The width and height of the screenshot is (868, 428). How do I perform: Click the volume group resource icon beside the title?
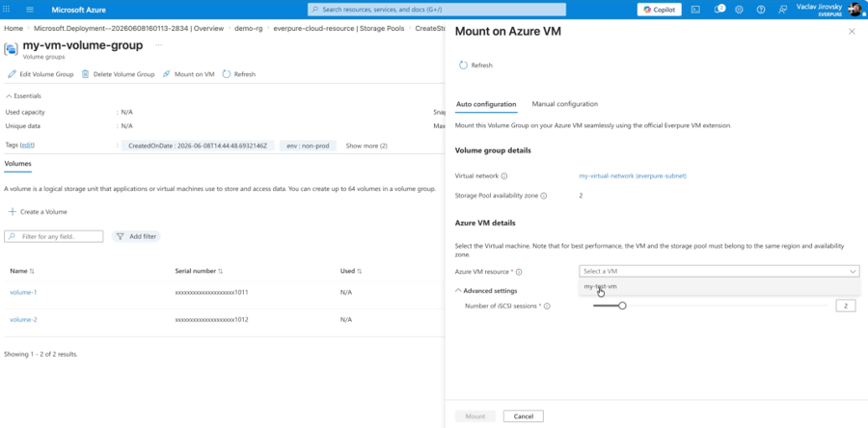(x=11, y=48)
